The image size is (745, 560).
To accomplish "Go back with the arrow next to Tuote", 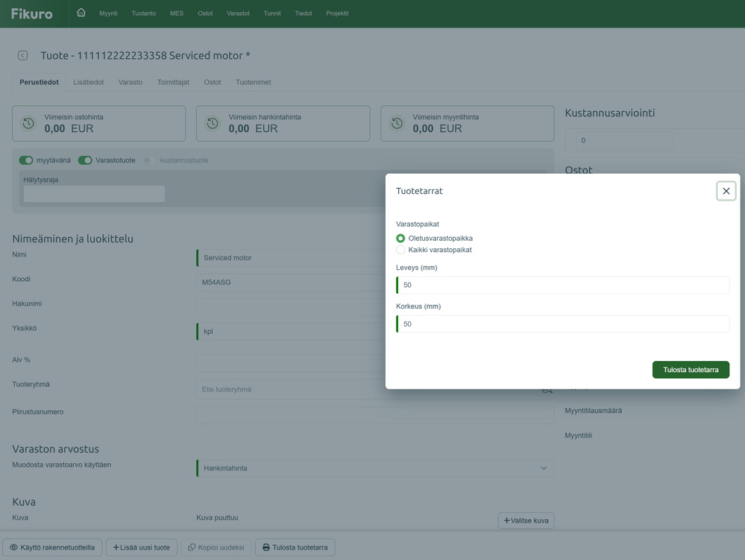I will pos(23,56).
